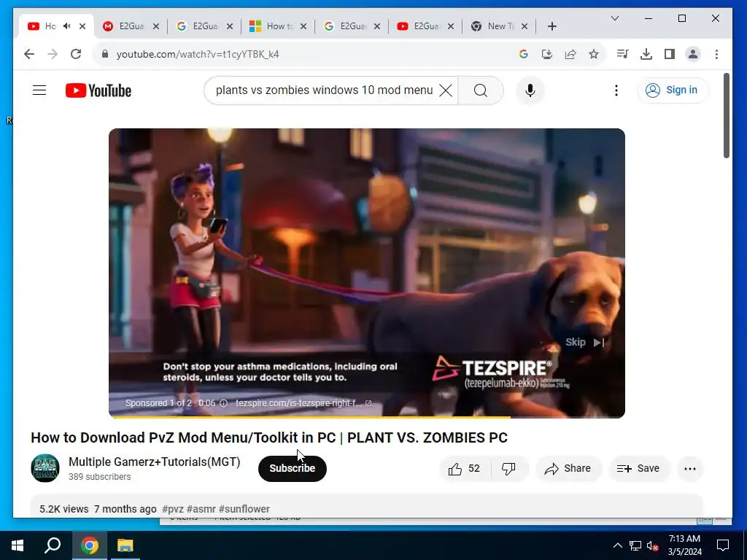This screenshot has height=560, width=747.
Task: Clear the YouTube search box text
Action: coord(446,90)
